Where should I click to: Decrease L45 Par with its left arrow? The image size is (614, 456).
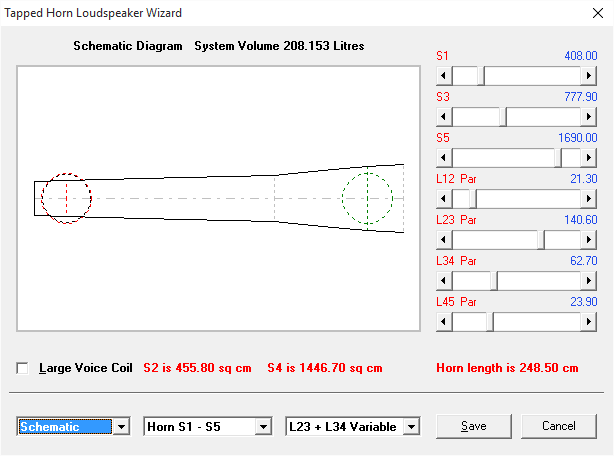pos(444,322)
